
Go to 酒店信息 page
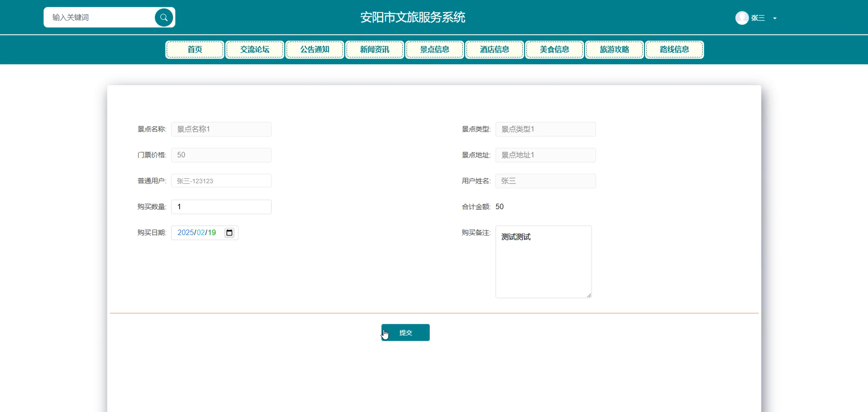pyautogui.click(x=494, y=49)
